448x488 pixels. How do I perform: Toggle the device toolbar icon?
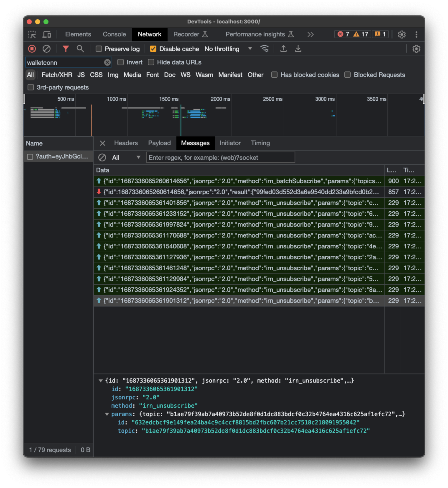pos(47,34)
